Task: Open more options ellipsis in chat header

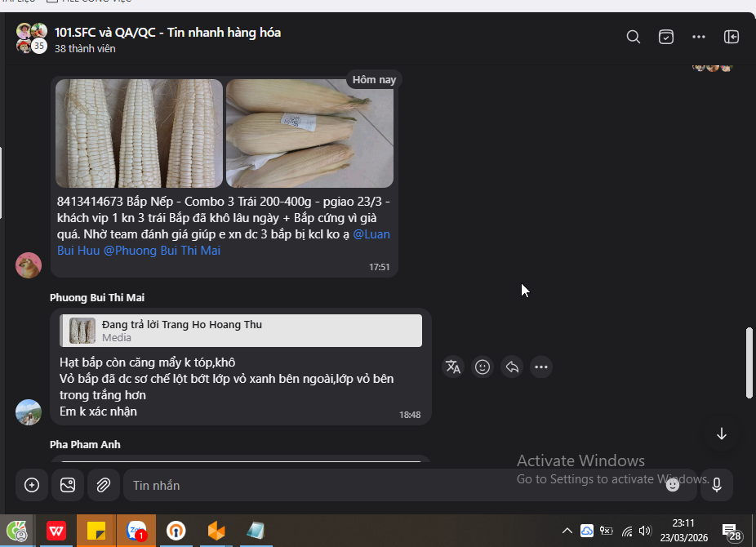Action: point(699,37)
